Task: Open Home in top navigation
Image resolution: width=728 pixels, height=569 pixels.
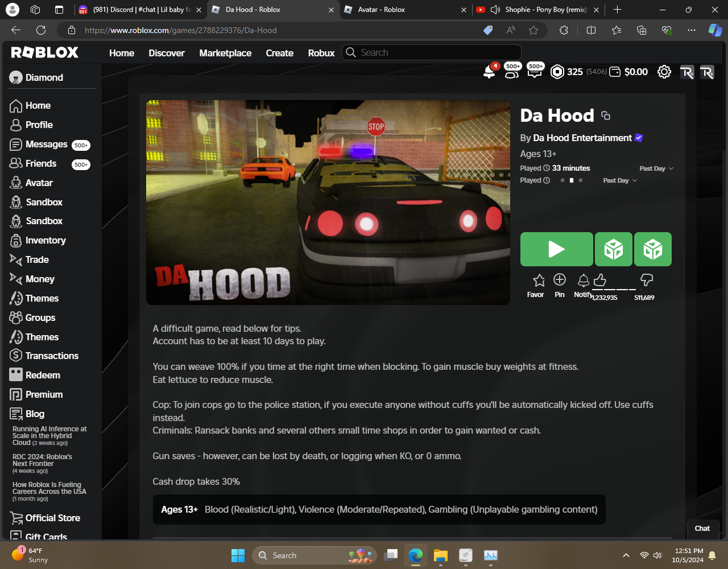Action: click(x=122, y=53)
